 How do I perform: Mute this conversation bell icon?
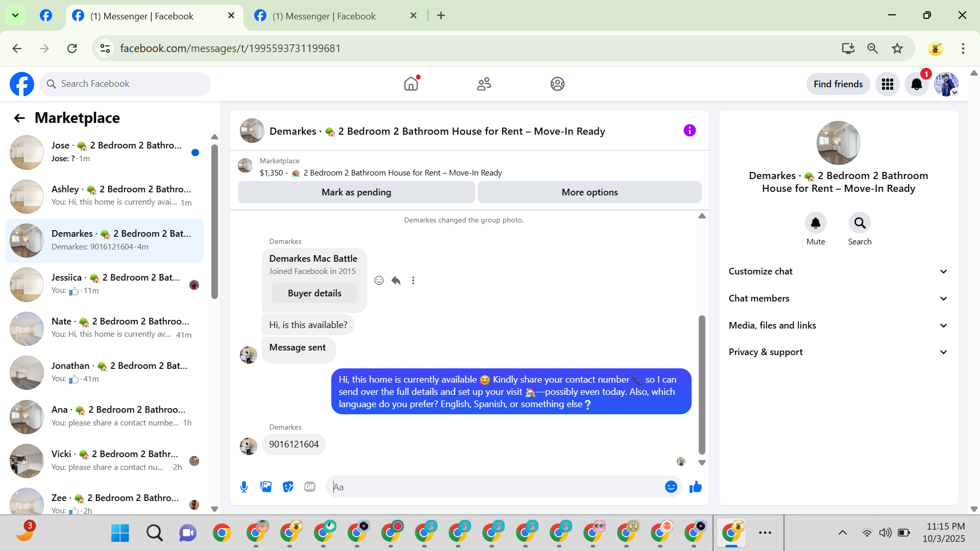click(816, 223)
